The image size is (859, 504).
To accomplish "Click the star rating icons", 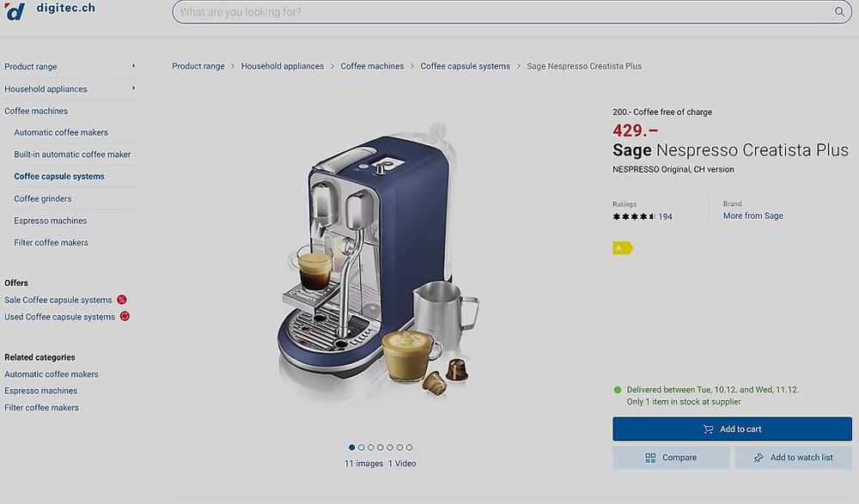I will coord(634,216).
